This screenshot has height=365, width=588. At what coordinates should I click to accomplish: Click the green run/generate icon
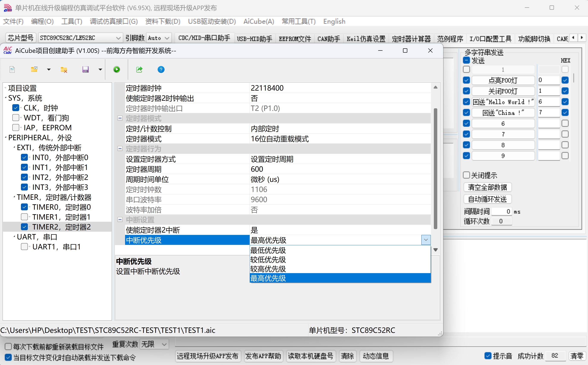point(116,69)
